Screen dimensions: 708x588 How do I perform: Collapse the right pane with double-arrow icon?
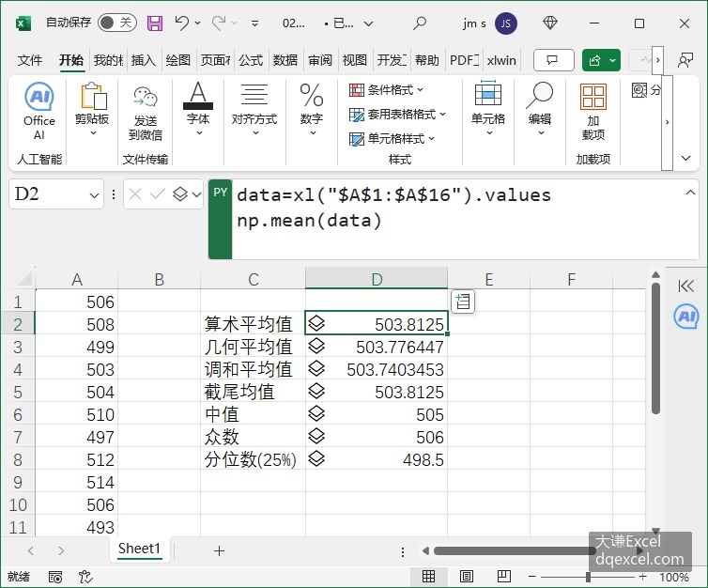pos(686,286)
